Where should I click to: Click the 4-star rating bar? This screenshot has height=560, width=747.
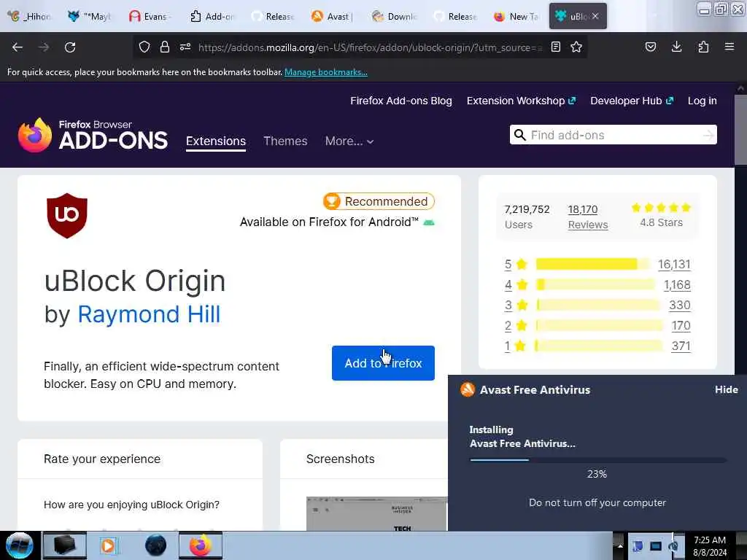click(595, 284)
